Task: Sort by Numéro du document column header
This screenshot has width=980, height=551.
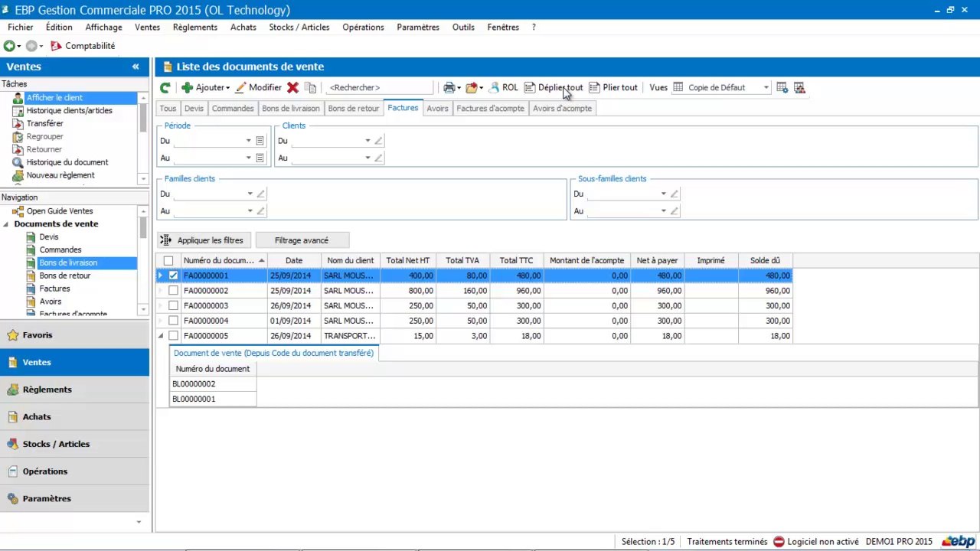Action: (224, 261)
